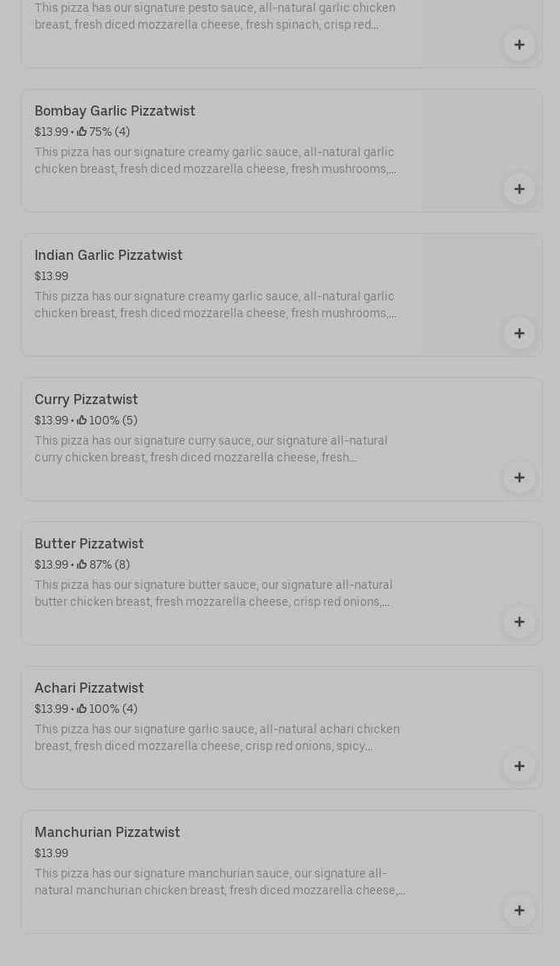
Task: Open the Bombay Garlic Pizzatwist title
Action: click(x=115, y=111)
